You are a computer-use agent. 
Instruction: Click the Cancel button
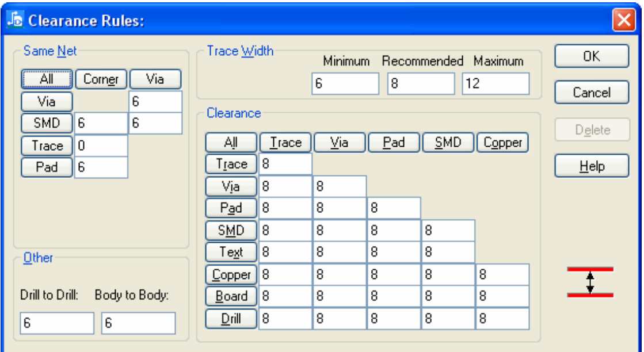(592, 93)
